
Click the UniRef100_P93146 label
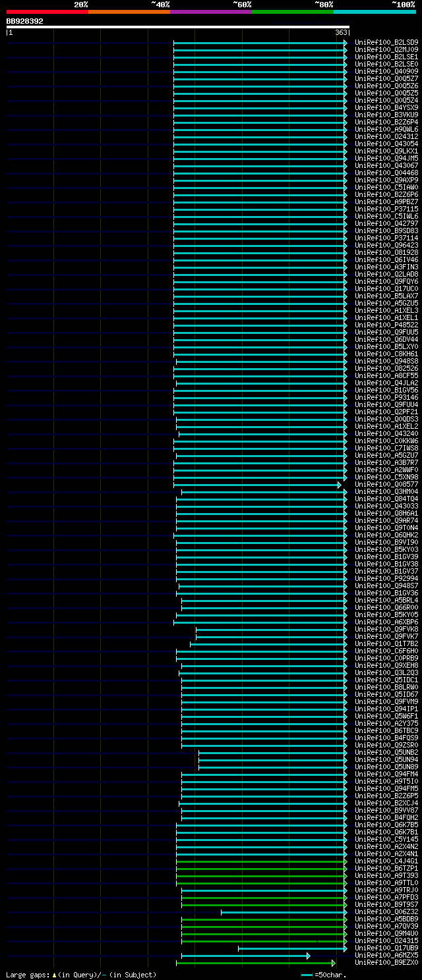tap(386, 397)
